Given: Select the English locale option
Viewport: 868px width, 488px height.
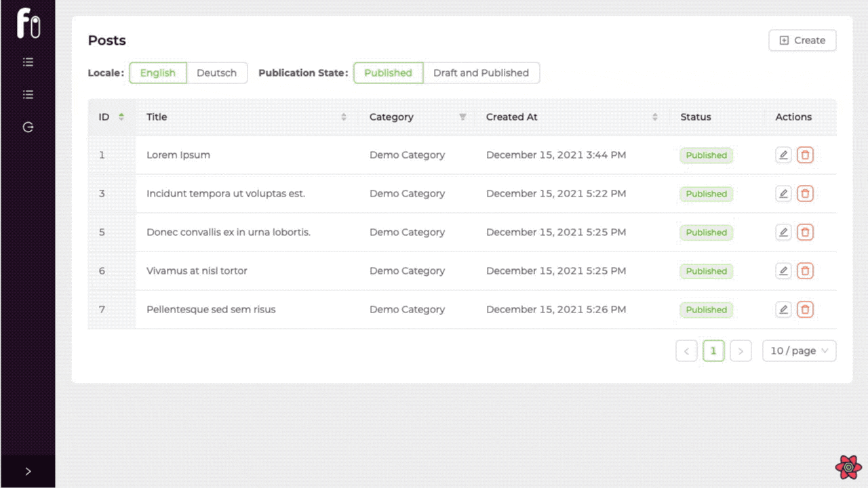Looking at the screenshot, I should (158, 73).
